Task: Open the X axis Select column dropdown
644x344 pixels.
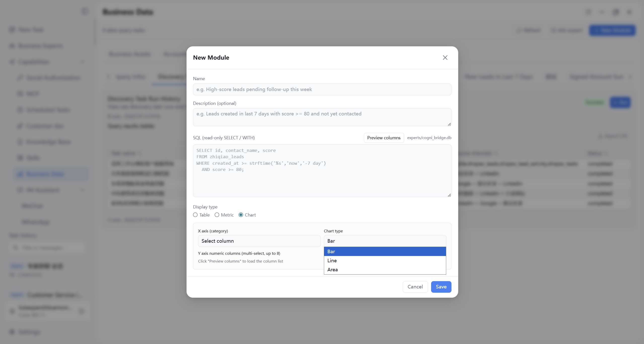Action: pyautogui.click(x=259, y=241)
